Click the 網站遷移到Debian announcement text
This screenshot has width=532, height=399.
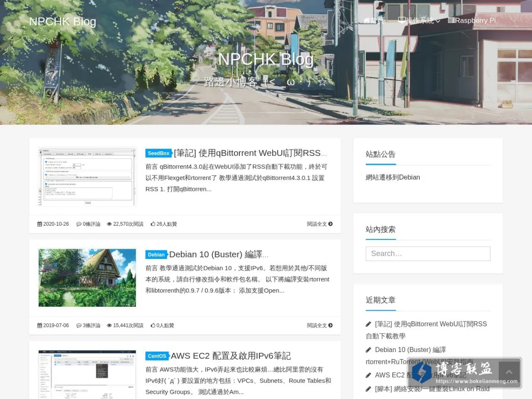pyautogui.click(x=393, y=177)
